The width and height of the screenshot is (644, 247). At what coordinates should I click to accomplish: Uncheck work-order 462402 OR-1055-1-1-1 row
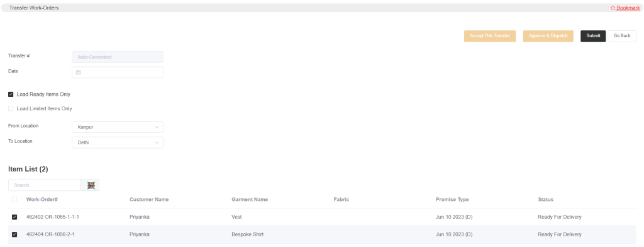14,217
